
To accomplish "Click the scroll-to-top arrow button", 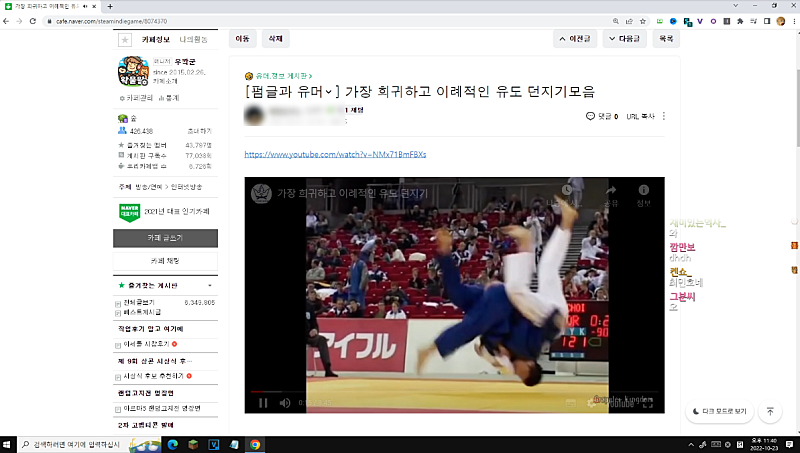I will (770, 411).
